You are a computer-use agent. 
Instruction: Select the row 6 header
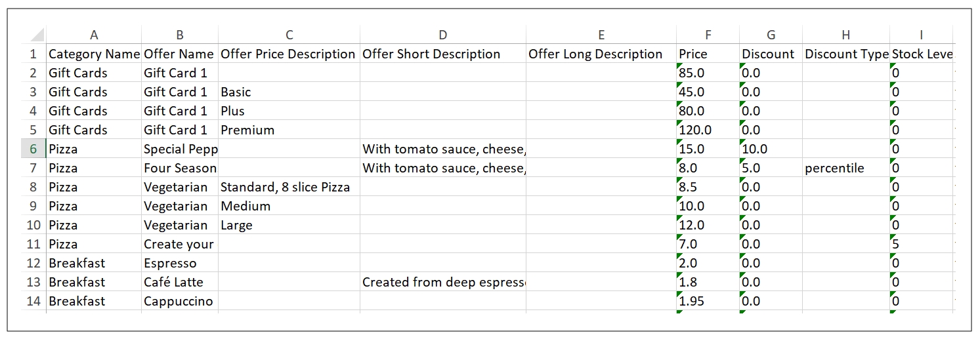pos(33,149)
